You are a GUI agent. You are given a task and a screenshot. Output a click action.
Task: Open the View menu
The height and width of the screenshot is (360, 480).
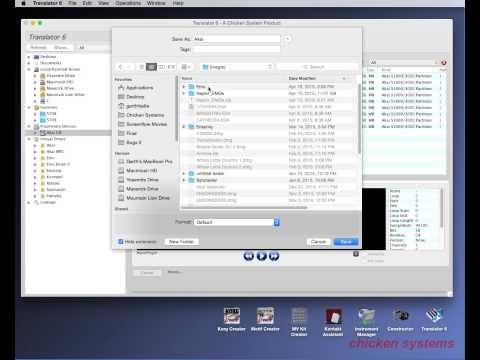pos(104,3)
